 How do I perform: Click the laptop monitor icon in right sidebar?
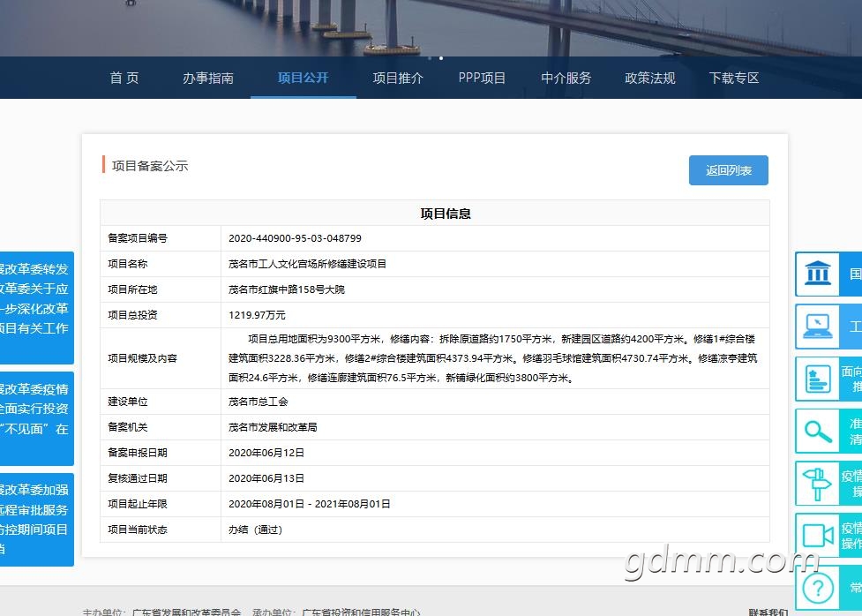click(x=818, y=327)
